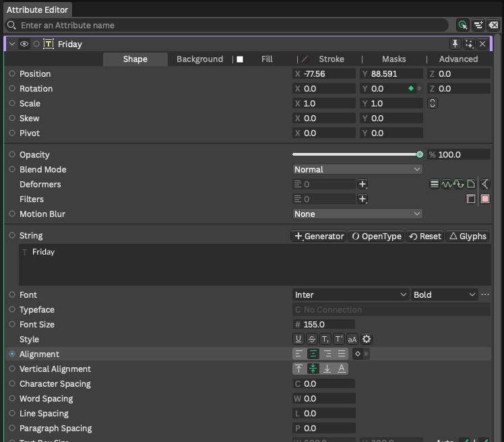Switch to the Background tab
The image size is (504, 442).
(199, 59)
